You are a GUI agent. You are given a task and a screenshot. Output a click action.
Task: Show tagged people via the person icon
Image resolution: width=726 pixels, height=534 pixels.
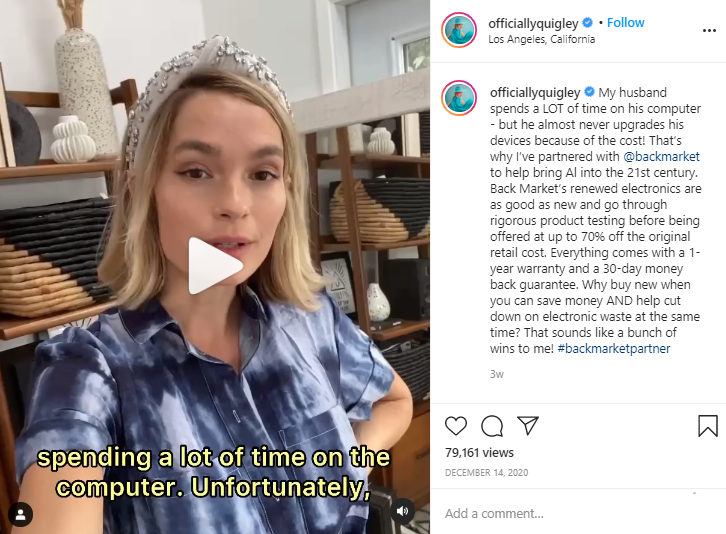click(21, 515)
